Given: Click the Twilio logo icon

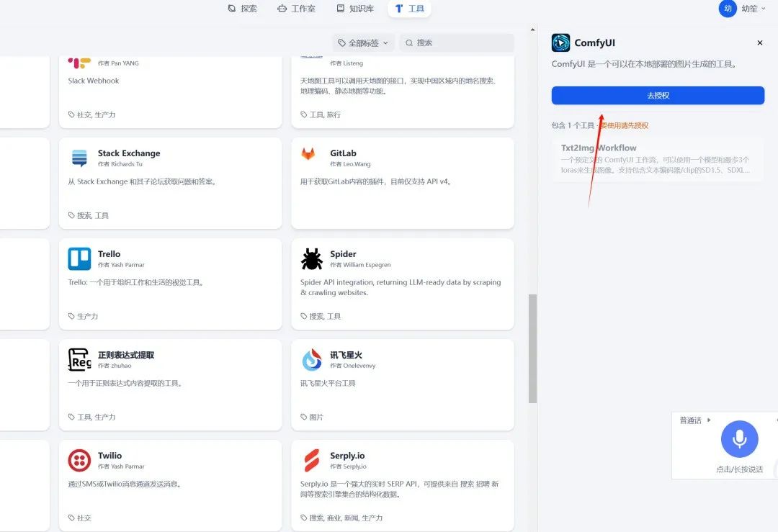Looking at the screenshot, I should [x=79, y=460].
